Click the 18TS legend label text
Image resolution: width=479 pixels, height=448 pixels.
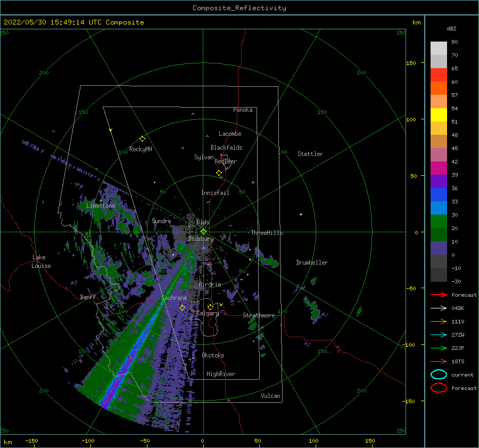[458, 362]
